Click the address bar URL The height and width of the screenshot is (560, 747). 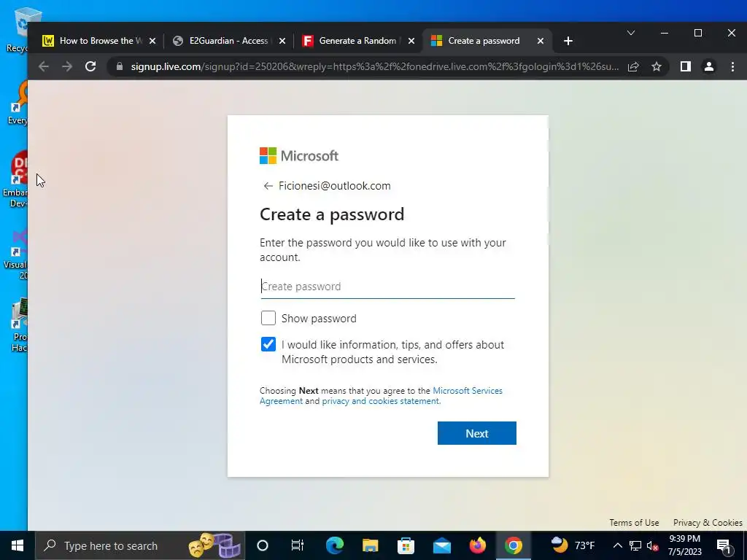coord(375,66)
